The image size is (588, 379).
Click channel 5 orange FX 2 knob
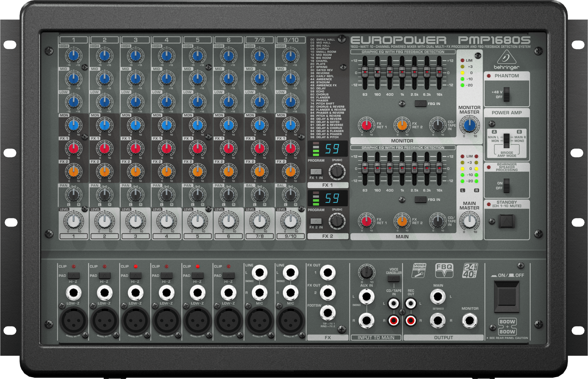[198, 171]
